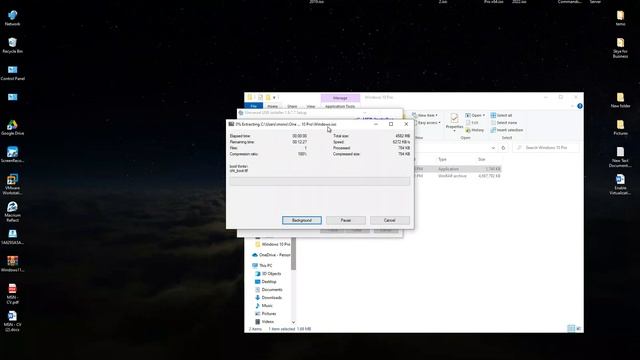Click the Search Windows 10 Pro field
The width and height of the screenshot is (640, 360).
pyautogui.click(x=546, y=148)
